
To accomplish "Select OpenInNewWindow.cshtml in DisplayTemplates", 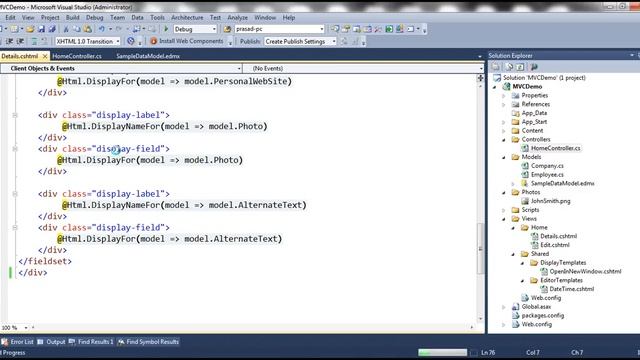I will [x=585, y=271].
